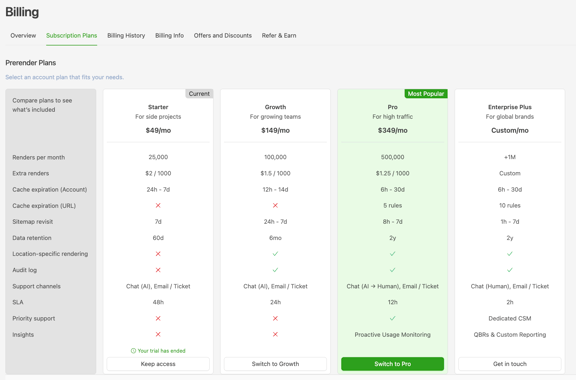Viewport: 576px width, 380px height.
Task: Click Starter's red X for Insights
Action: point(158,334)
